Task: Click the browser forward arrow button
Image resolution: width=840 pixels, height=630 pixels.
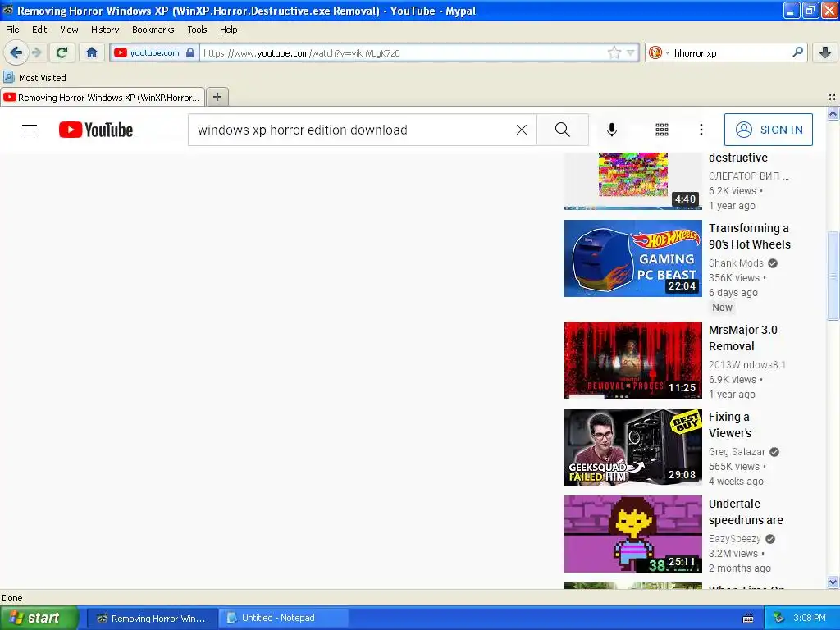Action: click(36, 52)
